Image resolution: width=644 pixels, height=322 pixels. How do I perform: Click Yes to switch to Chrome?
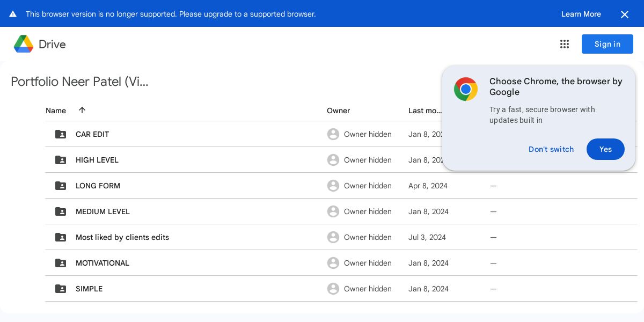(x=605, y=149)
